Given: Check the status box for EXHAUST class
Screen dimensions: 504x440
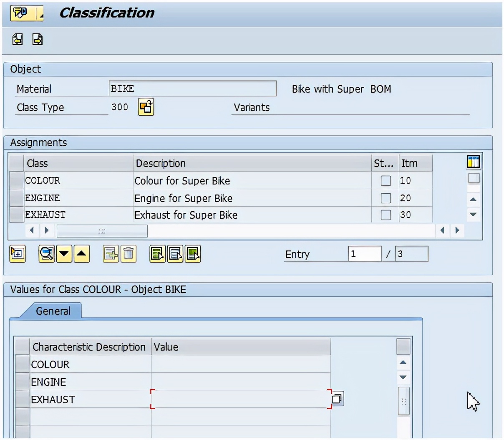Looking at the screenshot, I should 386,215.
